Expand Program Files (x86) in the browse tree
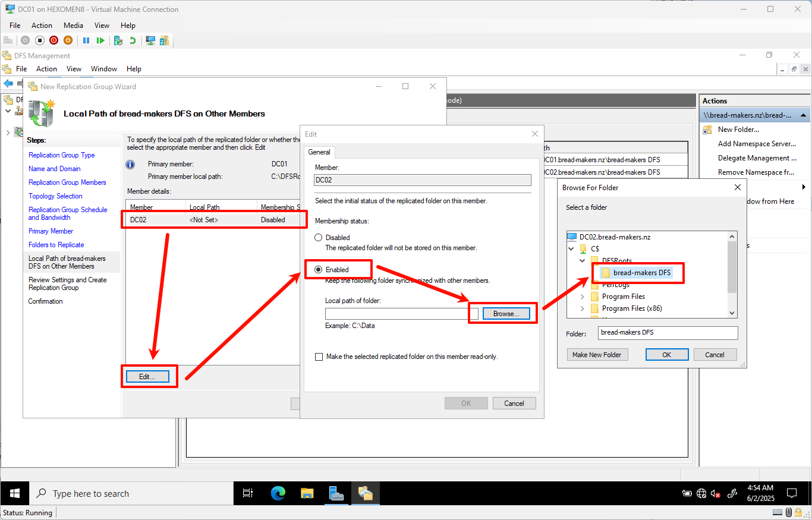812x520 pixels. (582, 308)
